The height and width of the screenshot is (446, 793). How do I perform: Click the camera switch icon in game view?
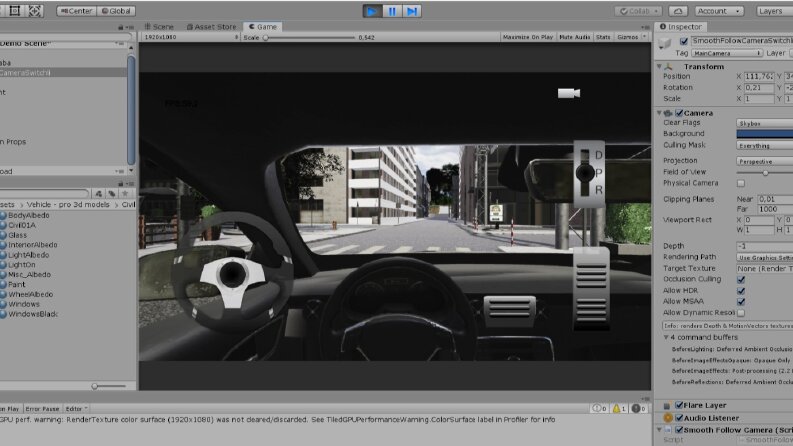click(x=568, y=93)
